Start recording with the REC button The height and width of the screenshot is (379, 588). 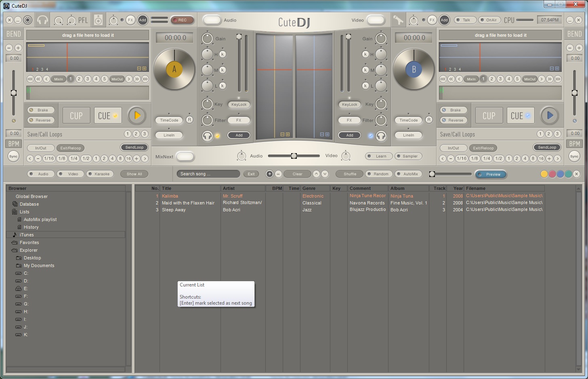coord(182,20)
